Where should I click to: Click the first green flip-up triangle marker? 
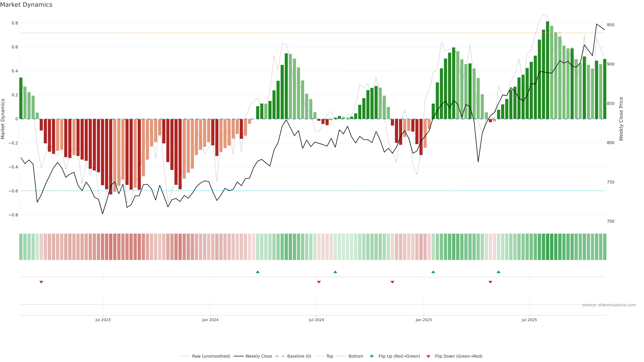(257, 272)
